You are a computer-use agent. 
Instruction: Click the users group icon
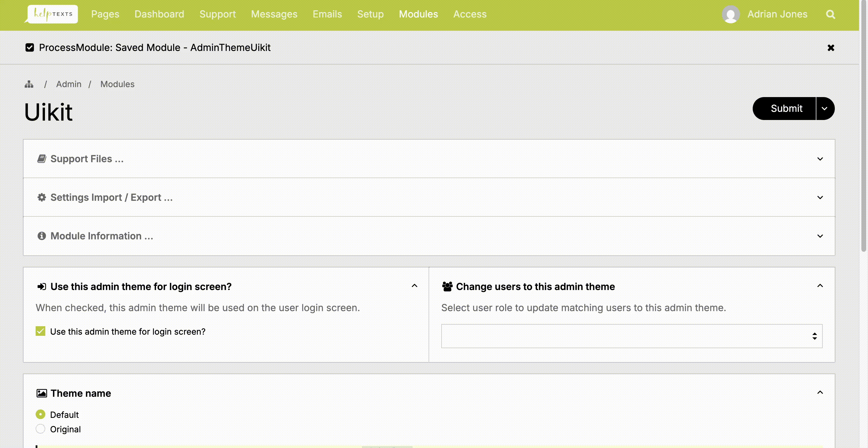447,286
